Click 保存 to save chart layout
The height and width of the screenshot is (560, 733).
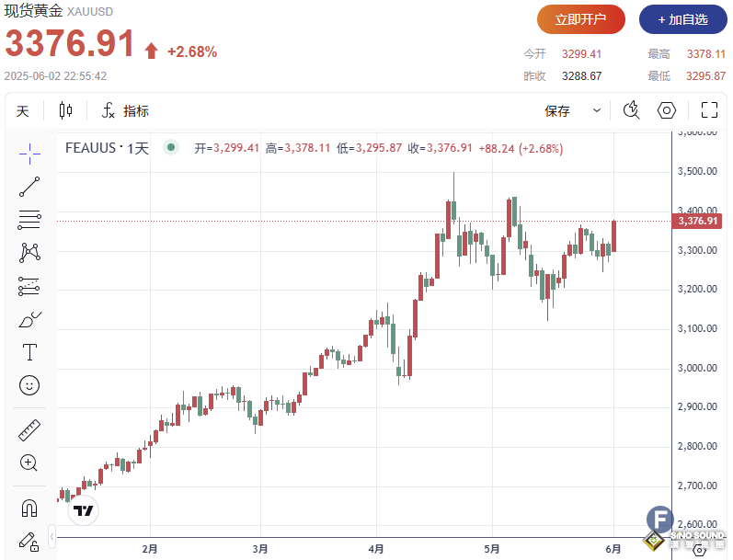click(x=557, y=111)
